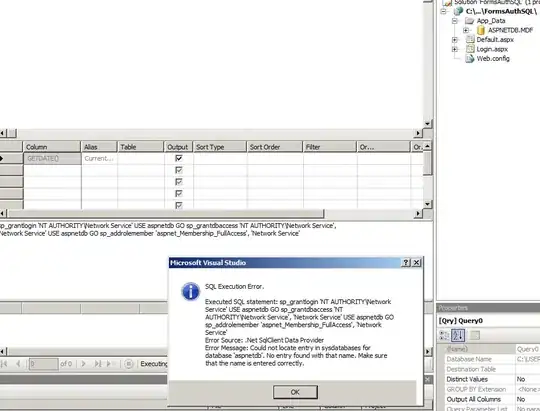Screen dimensions: 540x411
Task: Go to last record in results navigator
Action: tap(98, 364)
